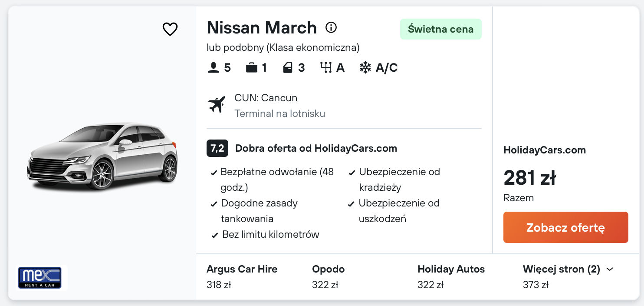This screenshot has width=644, height=306.
Task: Save Nissan March with the heart icon
Action: coord(170,29)
